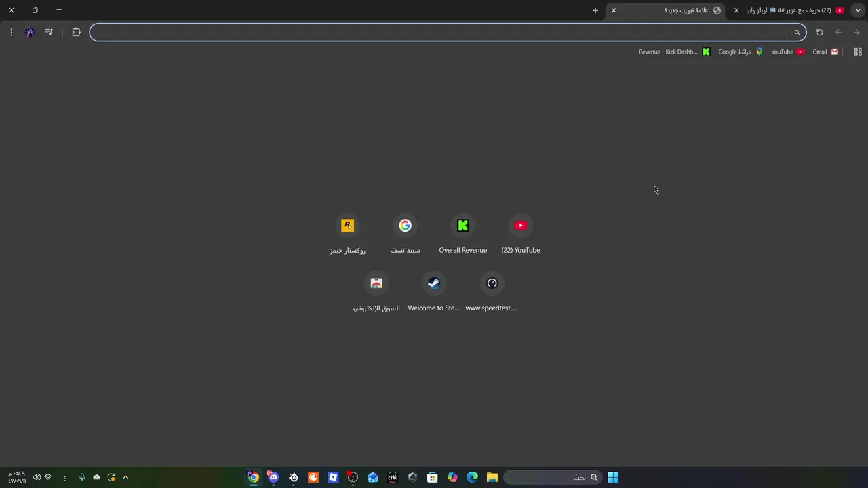Expand the system tray hidden icons chevron
The width and height of the screenshot is (868, 488).
125,477
